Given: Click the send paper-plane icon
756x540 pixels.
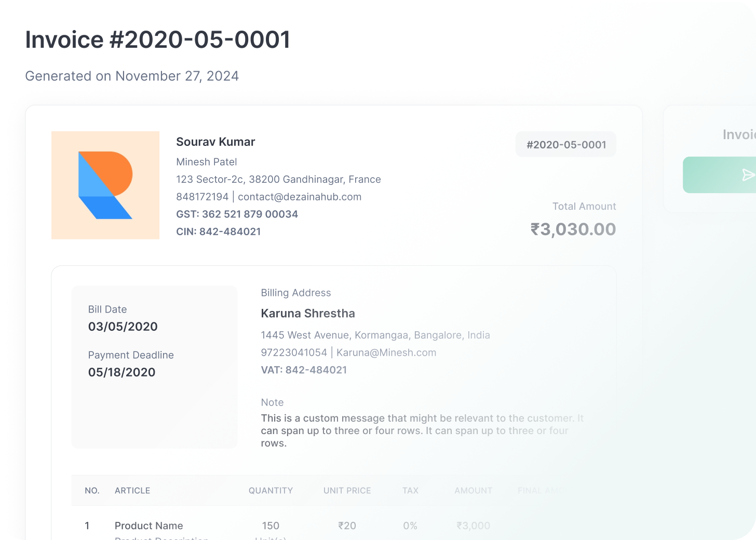Looking at the screenshot, I should [x=748, y=175].
